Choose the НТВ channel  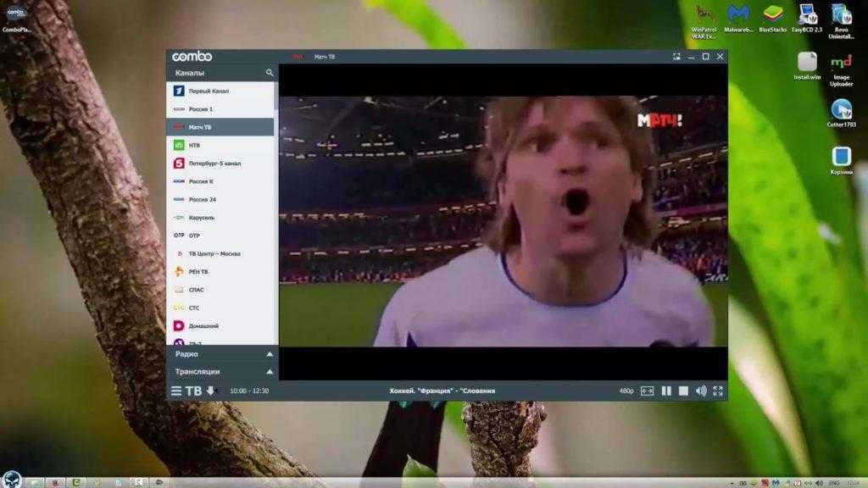click(x=194, y=145)
